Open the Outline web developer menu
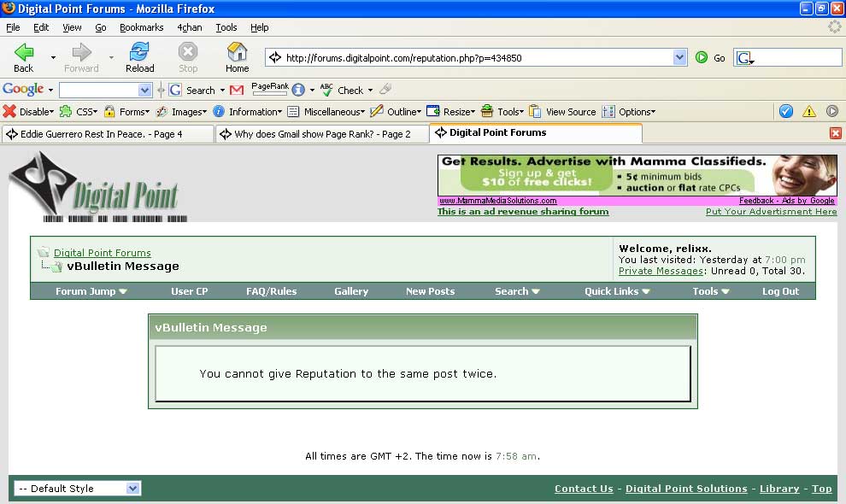Screen dimensions: 846x504 pos(396,112)
